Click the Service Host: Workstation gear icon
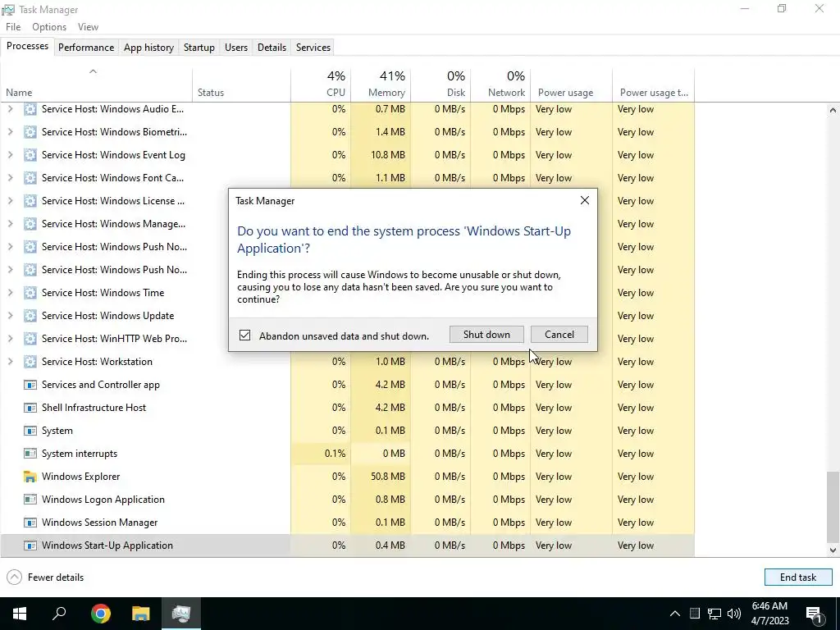Viewport: 840px width, 630px height. pyautogui.click(x=30, y=362)
